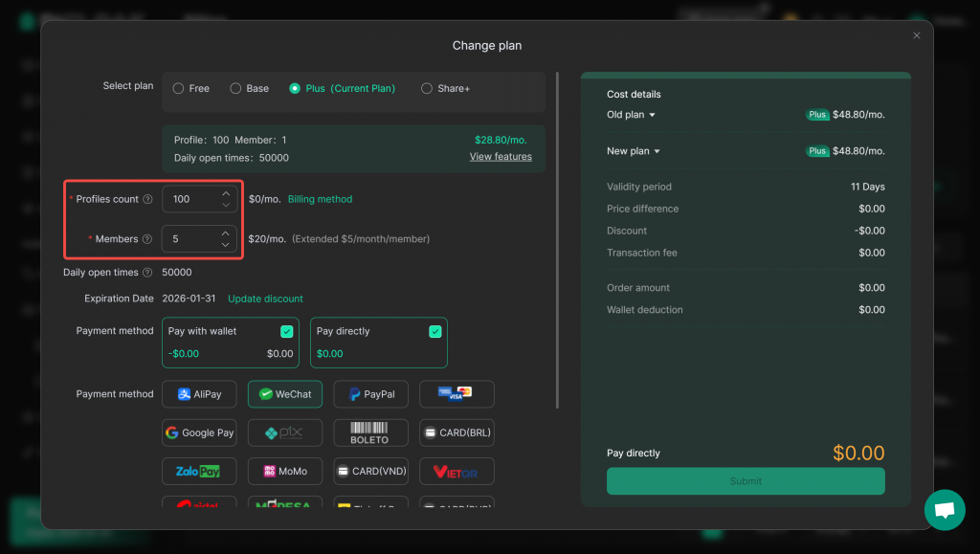The width and height of the screenshot is (980, 554).
Task: Select the PayPal payment option
Action: click(x=371, y=394)
